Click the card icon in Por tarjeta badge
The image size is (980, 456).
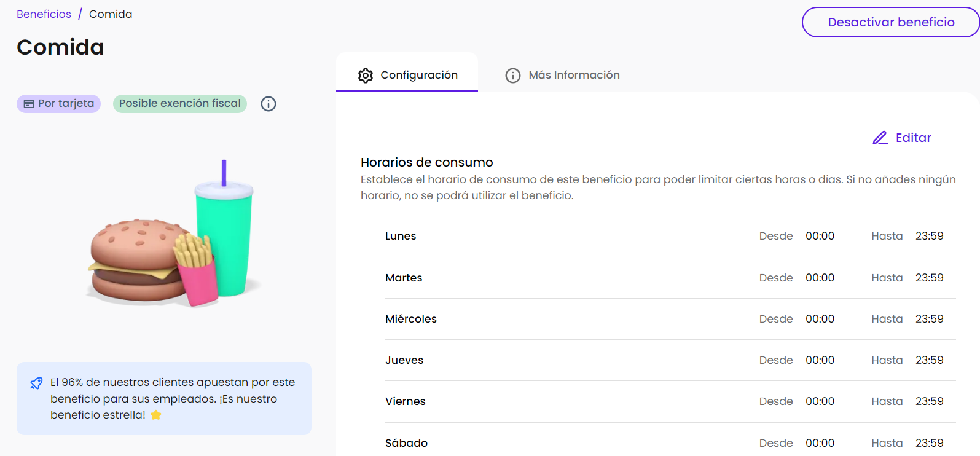29,104
